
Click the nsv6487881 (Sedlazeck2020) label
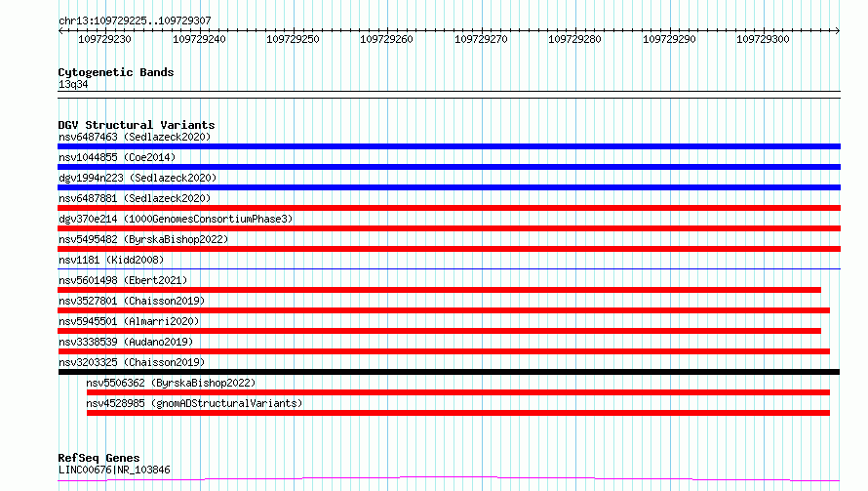coord(135,198)
